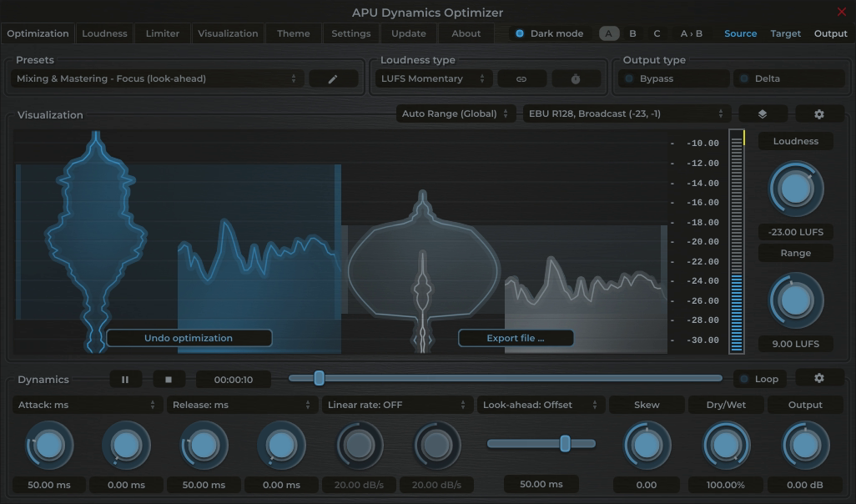The image size is (856, 504).
Task: Edit the current preset with the pencil icon
Action: click(x=333, y=78)
